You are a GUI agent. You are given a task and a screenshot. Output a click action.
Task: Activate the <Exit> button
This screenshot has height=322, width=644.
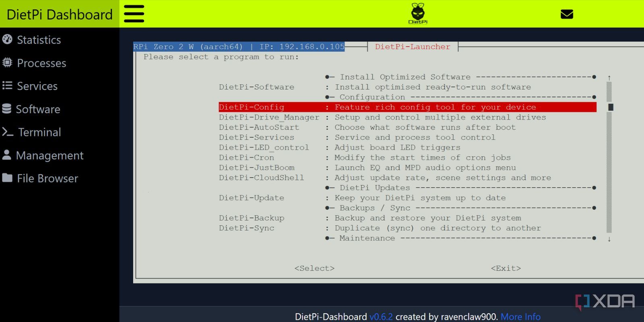(x=506, y=268)
